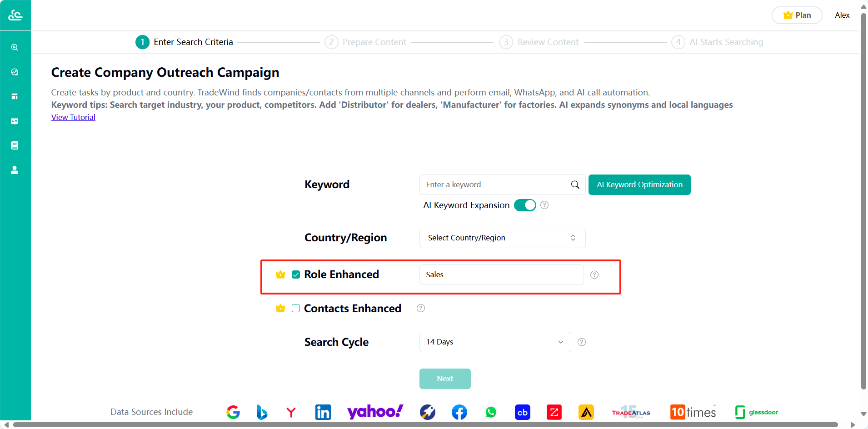Toggle the AI Keyword Expansion switch
The width and height of the screenshot is (868, 429).
[525, 205]
